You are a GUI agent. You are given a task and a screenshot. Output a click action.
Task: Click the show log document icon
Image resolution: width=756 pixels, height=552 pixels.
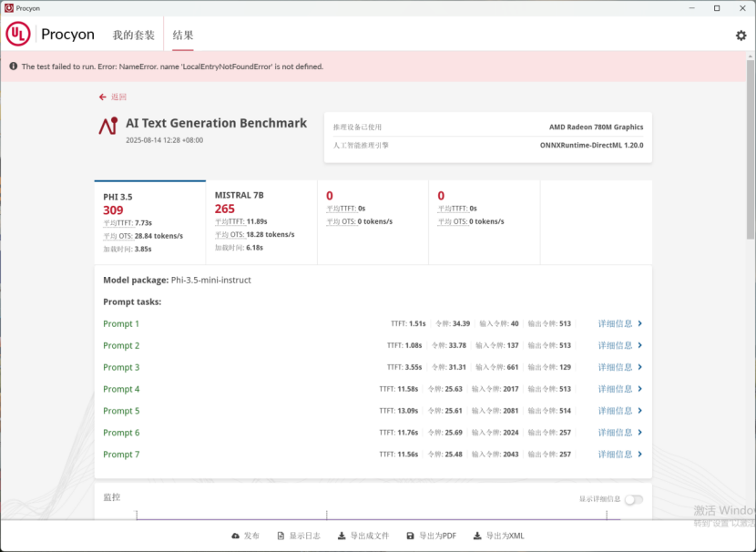click(x=281, y=537)
